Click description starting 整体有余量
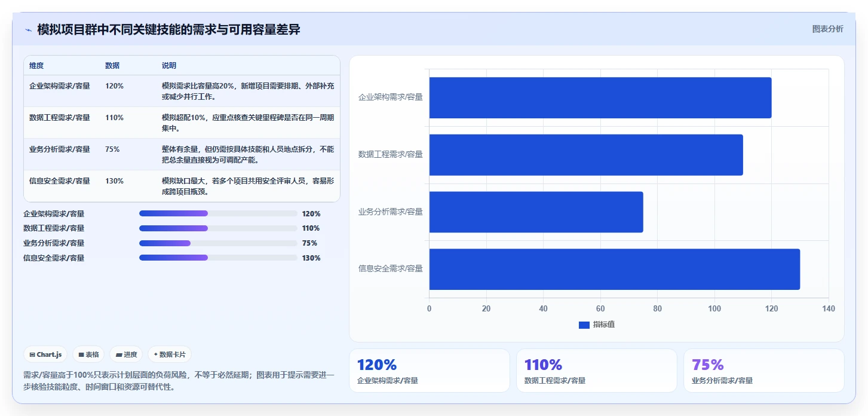 pyautogui.click(x=248, y=155)
